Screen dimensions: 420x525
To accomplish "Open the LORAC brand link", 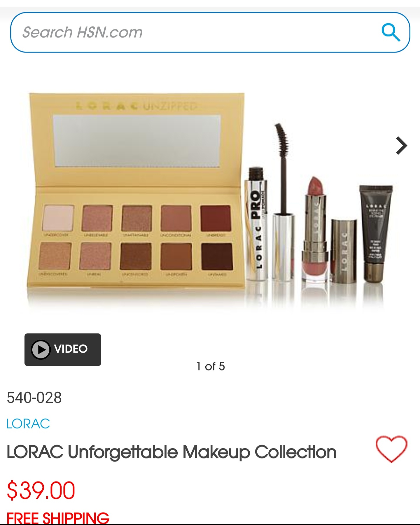I will point(28,424).
